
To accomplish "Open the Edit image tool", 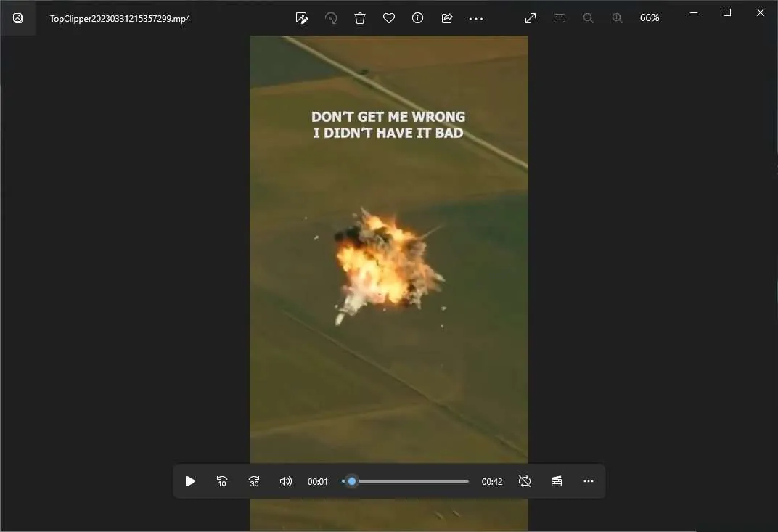I will pyautogui.click(x=302, y=18).
